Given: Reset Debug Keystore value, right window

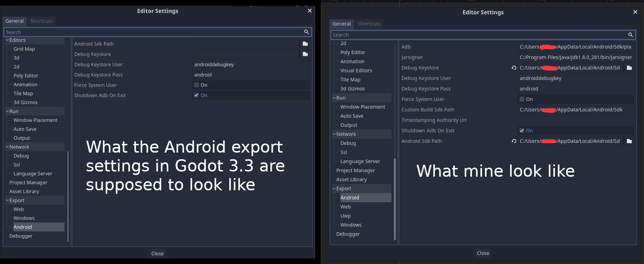Looking at the screenshot, I should [514, 68].
